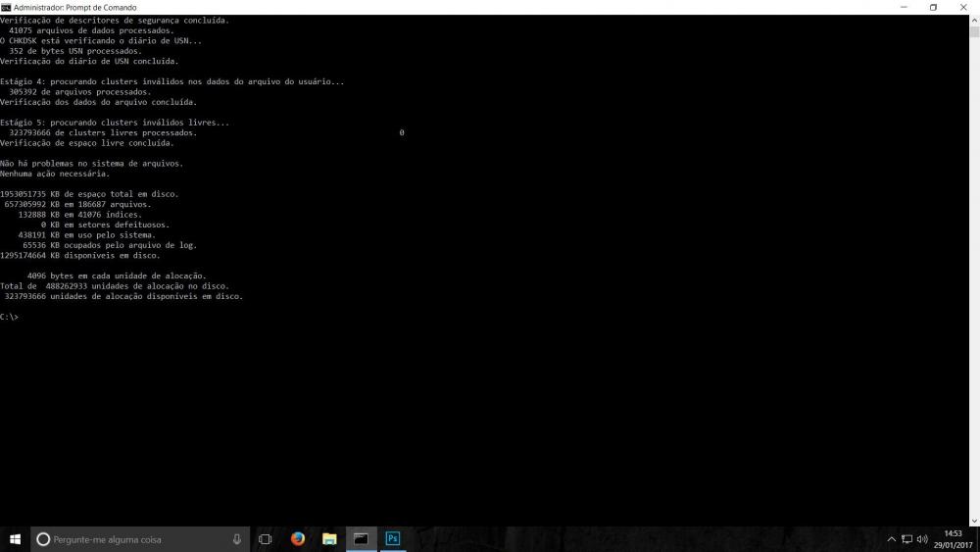Click '132888 KB em 41076 índices' line
980x552 pixels.
tap(80, 215)
